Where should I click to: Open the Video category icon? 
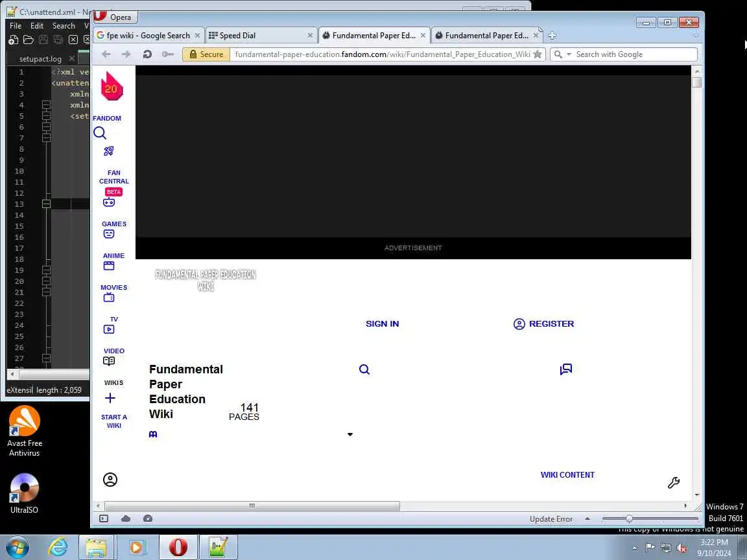coord(109,329)
